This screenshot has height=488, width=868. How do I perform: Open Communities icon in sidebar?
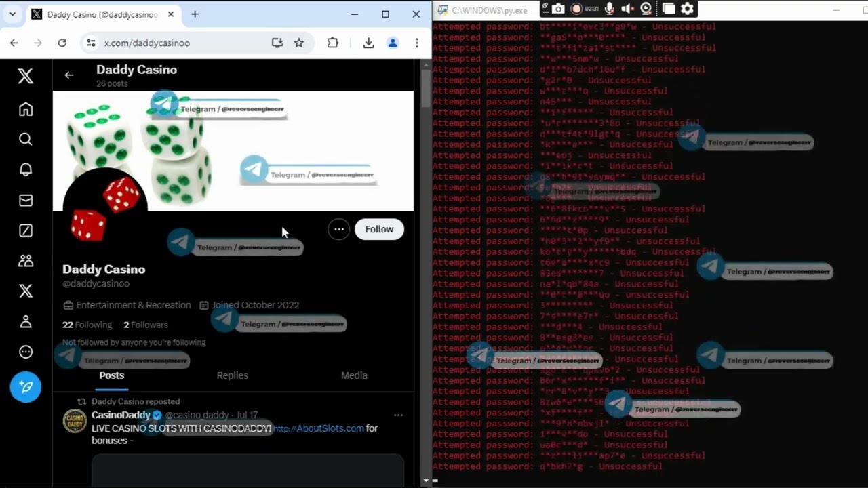coord(26,260)
